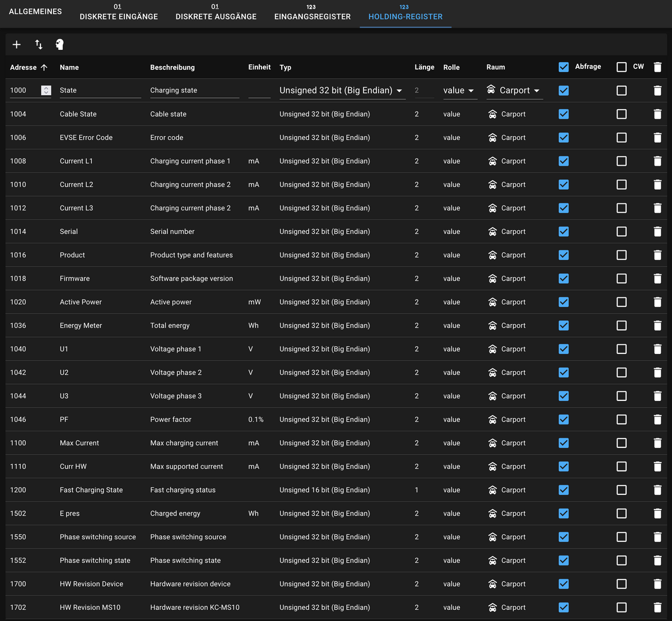Image resolution: width=672 pixels, height=621 pixels.
Task: Delete the Serial register
Action: coord(657,231)
